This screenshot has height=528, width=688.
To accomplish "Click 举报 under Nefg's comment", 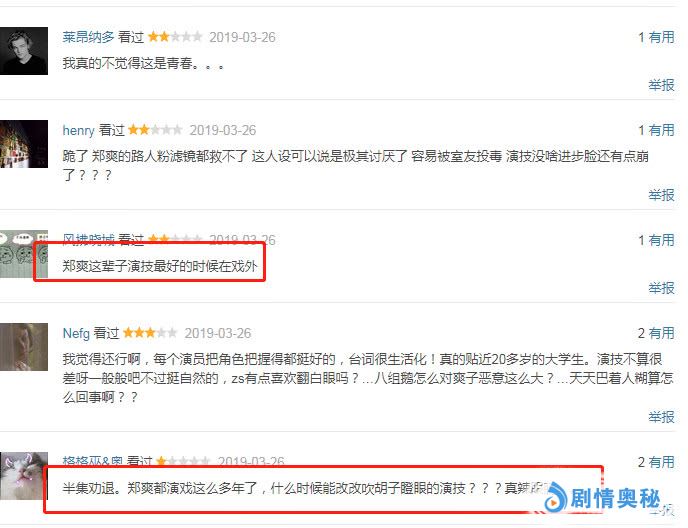I will tap(662, 417).
